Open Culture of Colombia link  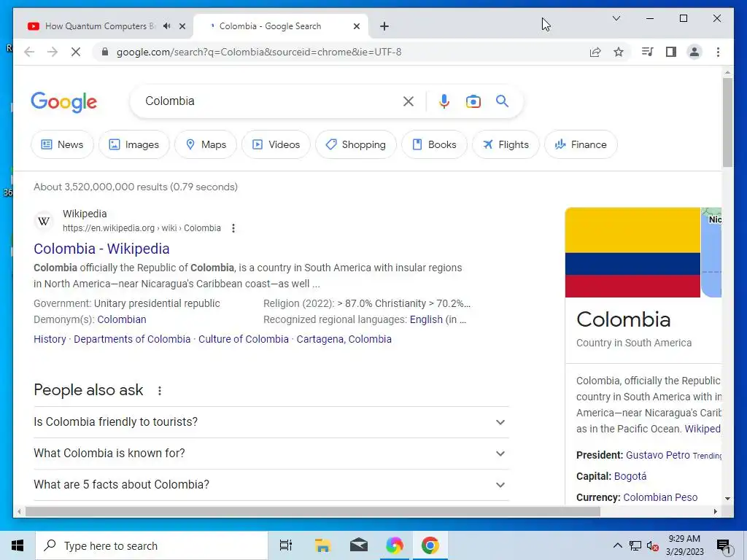244,339
